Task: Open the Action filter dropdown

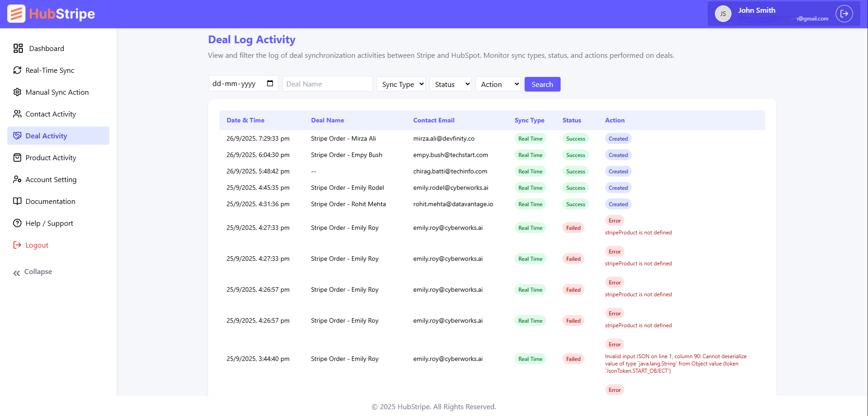Action: coord(498,84)
